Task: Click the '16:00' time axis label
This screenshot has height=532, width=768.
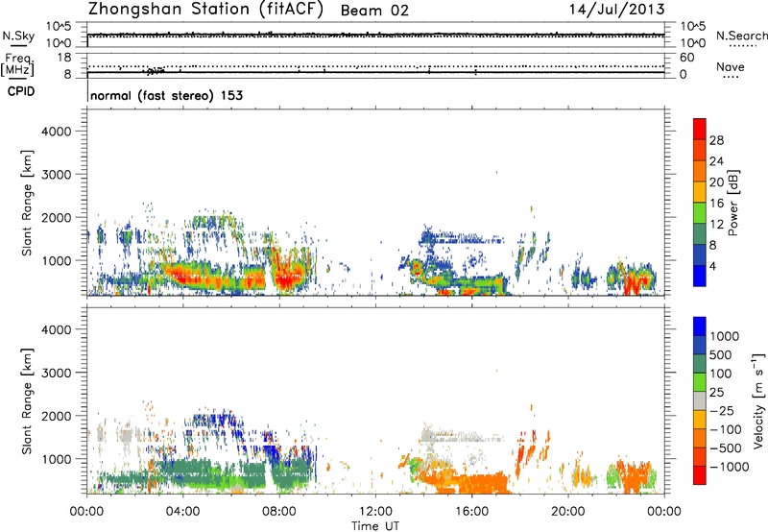Action: tap(471, 512)
